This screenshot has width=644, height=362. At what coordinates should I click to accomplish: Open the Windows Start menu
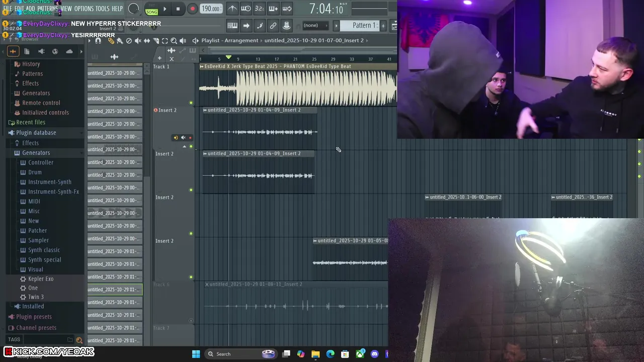[x=196, y=354]
